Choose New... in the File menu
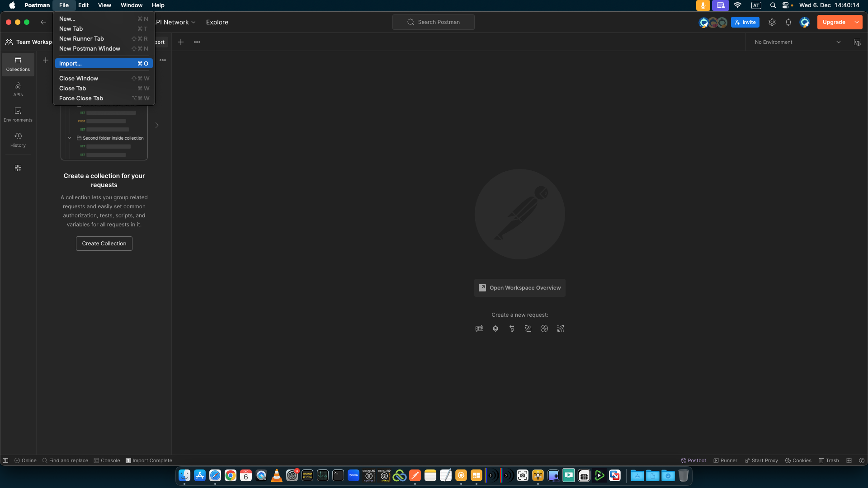Viewport: 868px width, 488px height. point(104,19)
